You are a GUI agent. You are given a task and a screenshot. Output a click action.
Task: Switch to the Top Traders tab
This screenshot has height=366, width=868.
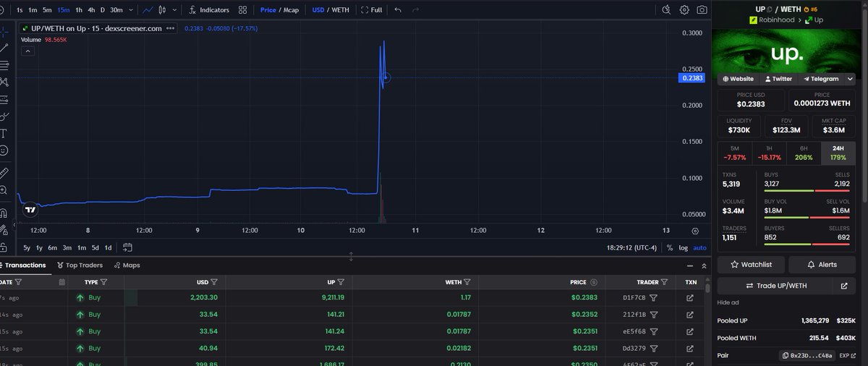tap(80, 265)
